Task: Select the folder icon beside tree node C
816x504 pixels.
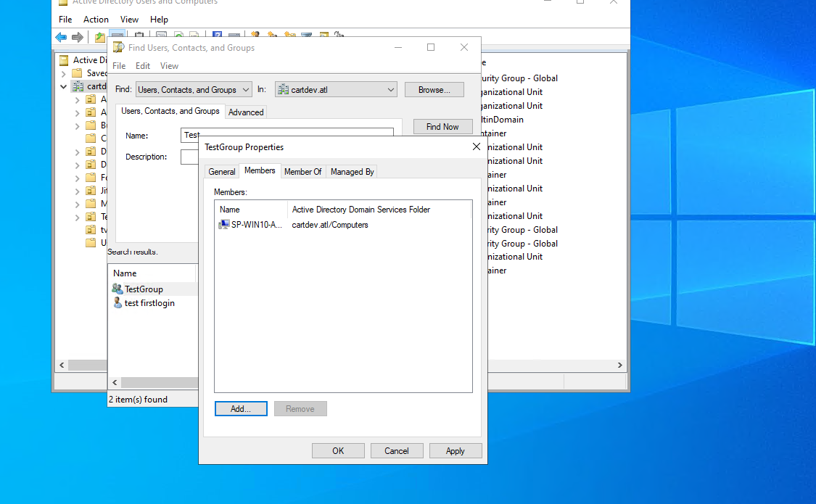Action: [91, 139]
